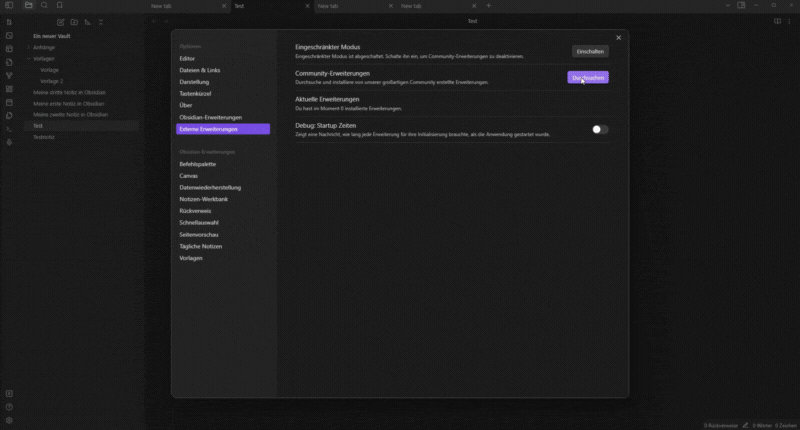Open the file explorer folder icon

tap(29, 5)
